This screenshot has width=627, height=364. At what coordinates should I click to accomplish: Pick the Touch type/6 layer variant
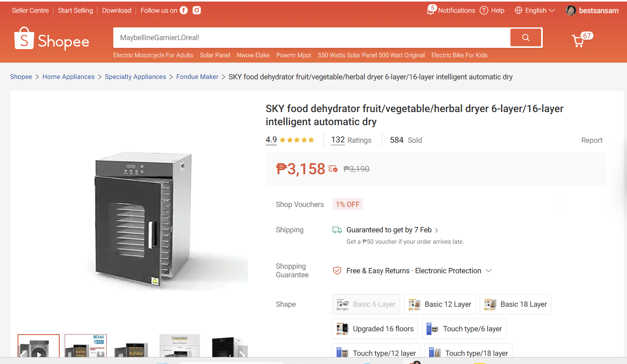pyautogui.click(x=464, y=329)
